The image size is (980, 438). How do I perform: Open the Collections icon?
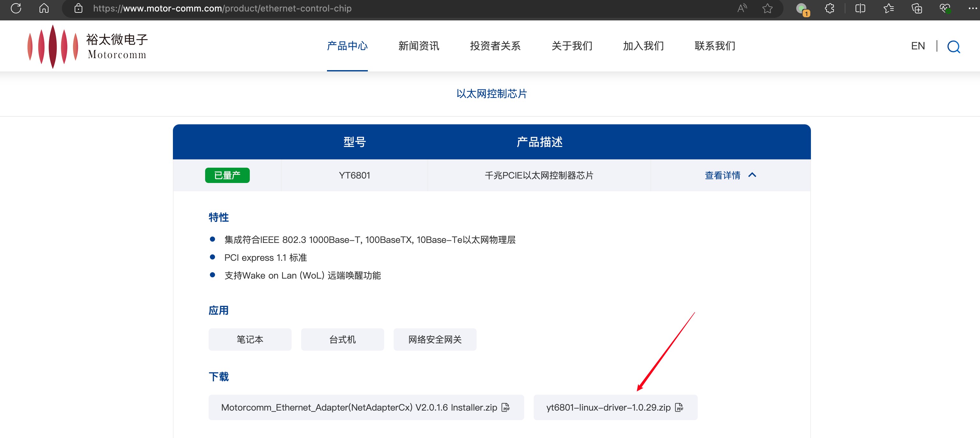(x=917, y=8)
